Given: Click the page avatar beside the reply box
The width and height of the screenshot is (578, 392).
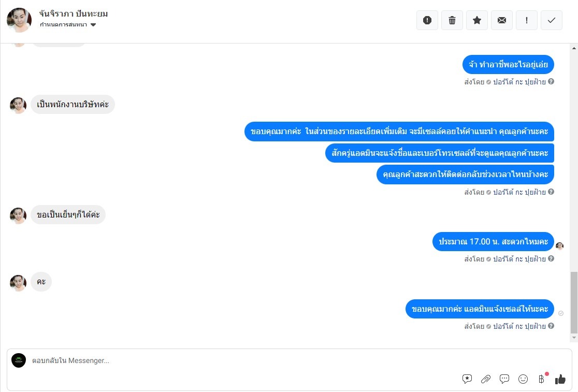Looking at the screenshot, I should [x=19, y=360].
